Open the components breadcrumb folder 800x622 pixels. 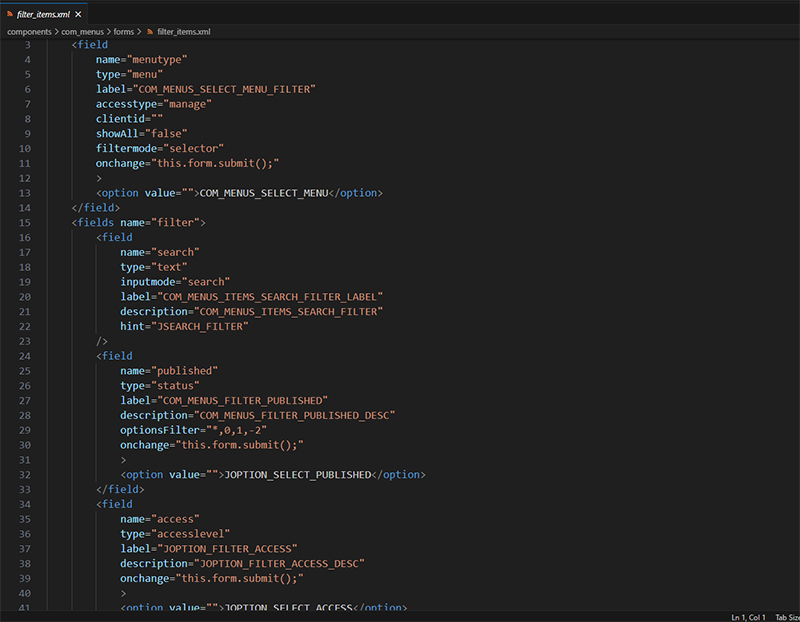tap(29, 32)
